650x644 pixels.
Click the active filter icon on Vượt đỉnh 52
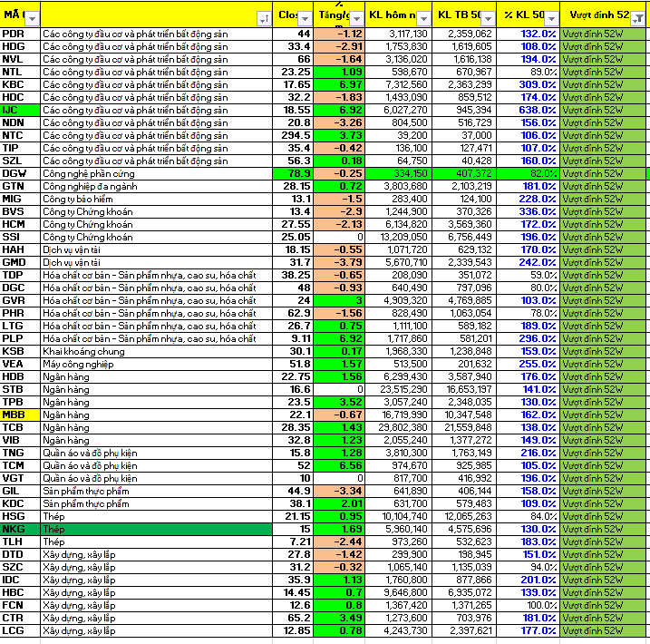[x=638, y=18]
